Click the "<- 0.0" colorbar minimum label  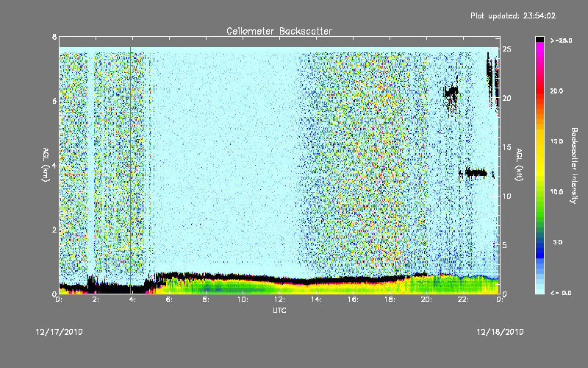(561, 292)
